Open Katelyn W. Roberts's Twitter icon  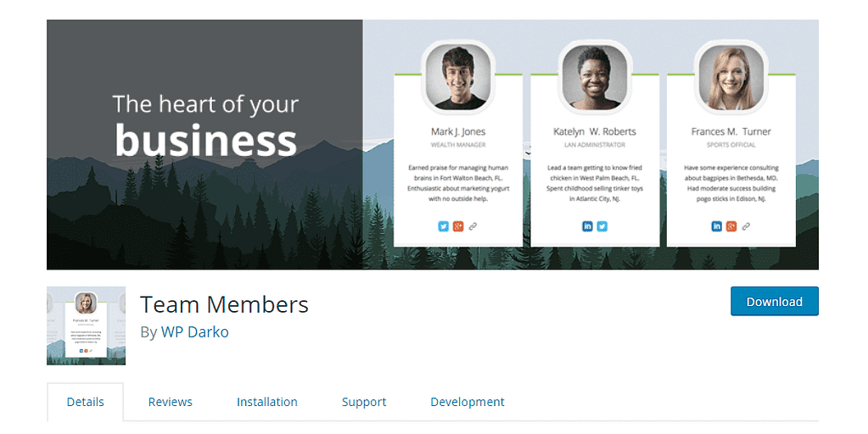(x=602, y=226)
